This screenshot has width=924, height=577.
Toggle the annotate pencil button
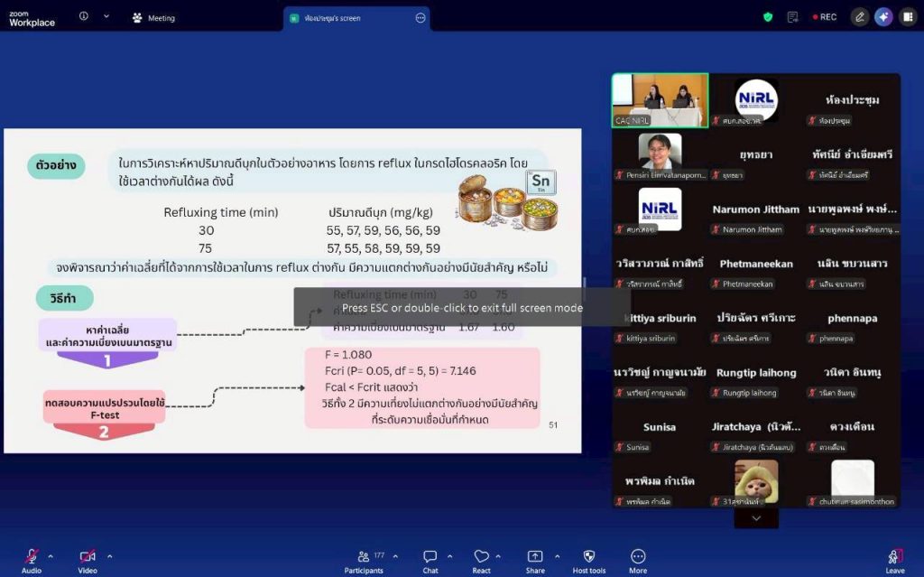[860, 17]
